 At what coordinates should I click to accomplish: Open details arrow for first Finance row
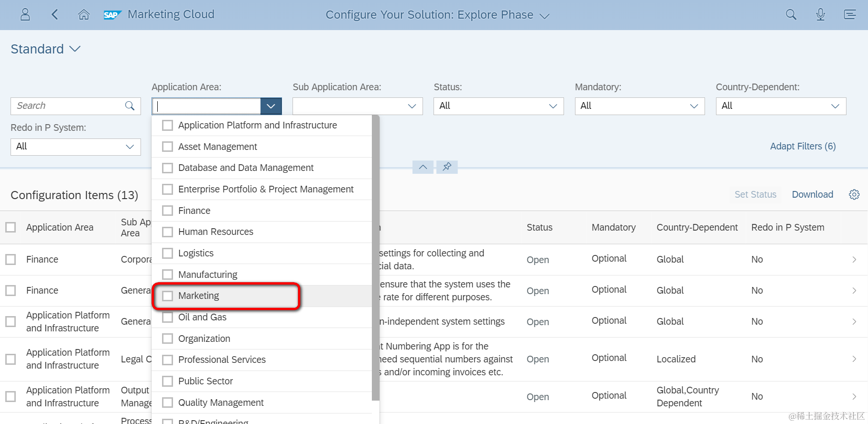854,259
